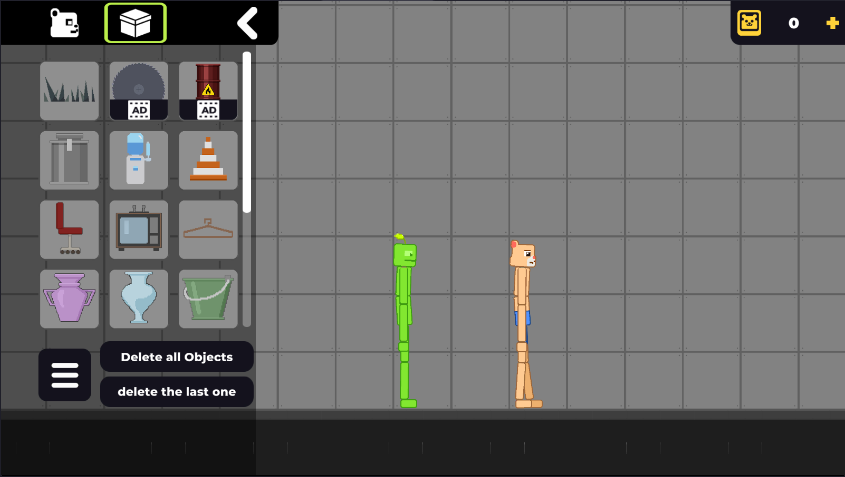The width and height of the screenshot is (845, 477).
Task: Pick the orange traffic cone
Action: point(209,160)
